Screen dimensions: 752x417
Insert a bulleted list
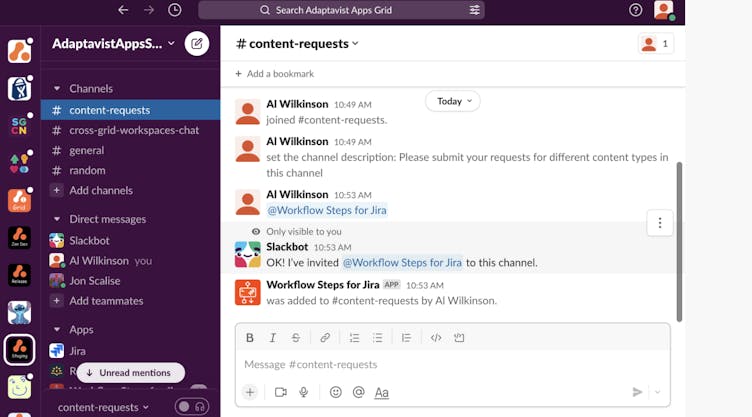pyautogui.click(x=377, y=338)
